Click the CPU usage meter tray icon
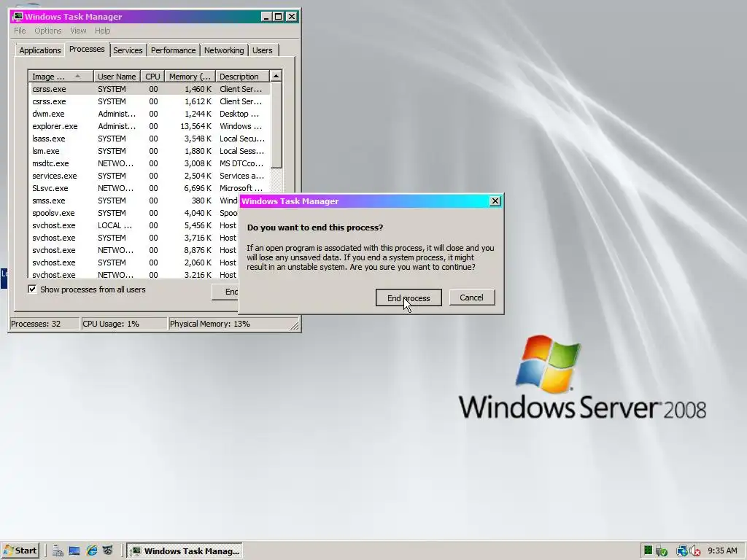Screen dimensions: 747x560 point(648,551)
